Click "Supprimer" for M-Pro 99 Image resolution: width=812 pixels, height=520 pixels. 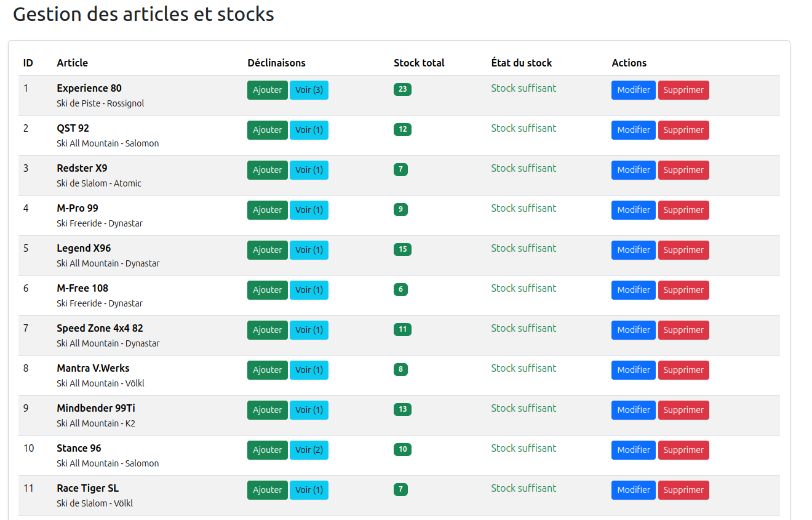[683, 210]
